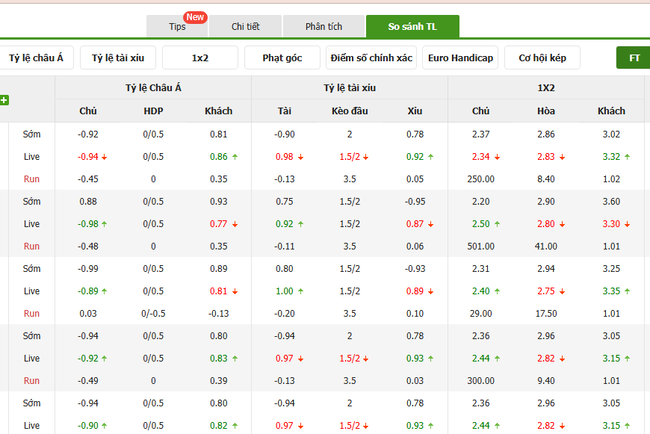Switch to the Chi tiết tab
Viewport: 650px width, 434px height.
pyautogui.click(x=245, y=27)
